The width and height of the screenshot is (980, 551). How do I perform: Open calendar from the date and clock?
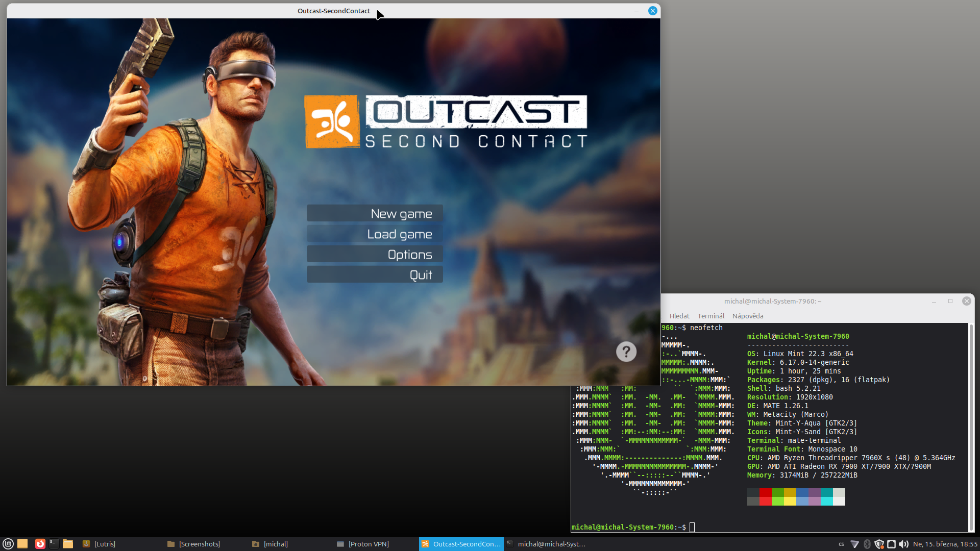click(x=945, y=544)
